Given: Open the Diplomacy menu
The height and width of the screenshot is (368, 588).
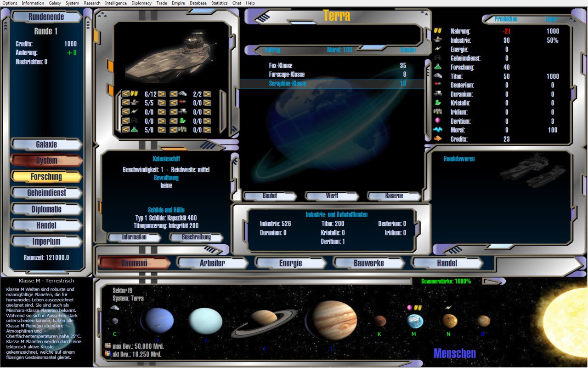Looking at the screenshot, I should point(142,3).
